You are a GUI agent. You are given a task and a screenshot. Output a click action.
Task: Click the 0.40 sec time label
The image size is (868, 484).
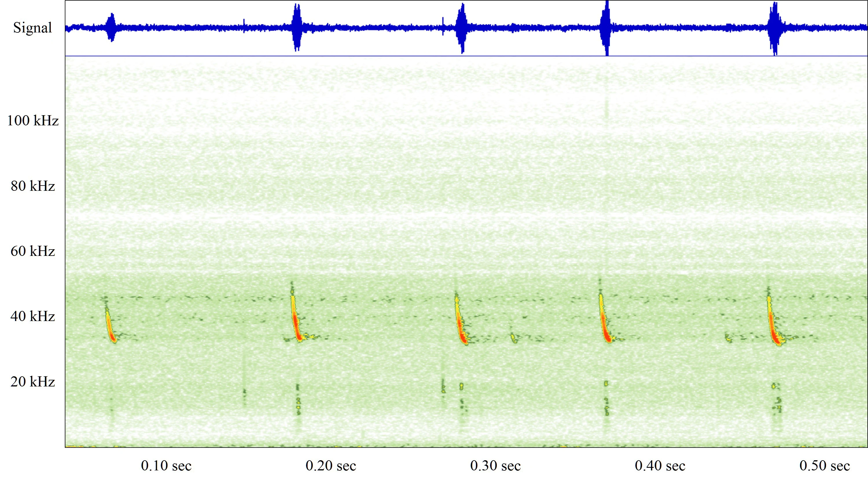660,466
